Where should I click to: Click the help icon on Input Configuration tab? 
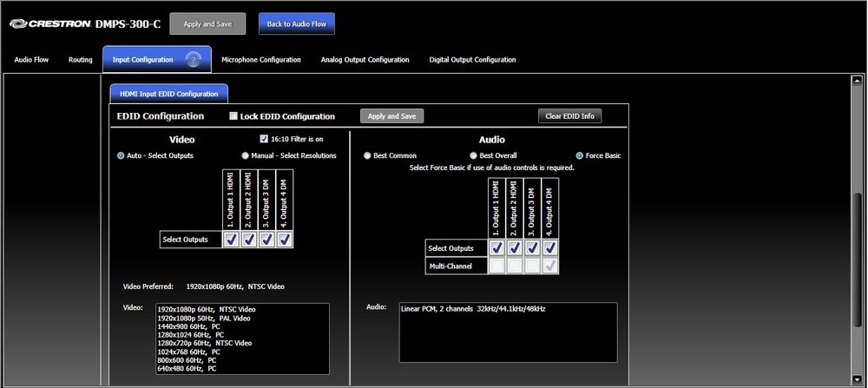[194, 60]
